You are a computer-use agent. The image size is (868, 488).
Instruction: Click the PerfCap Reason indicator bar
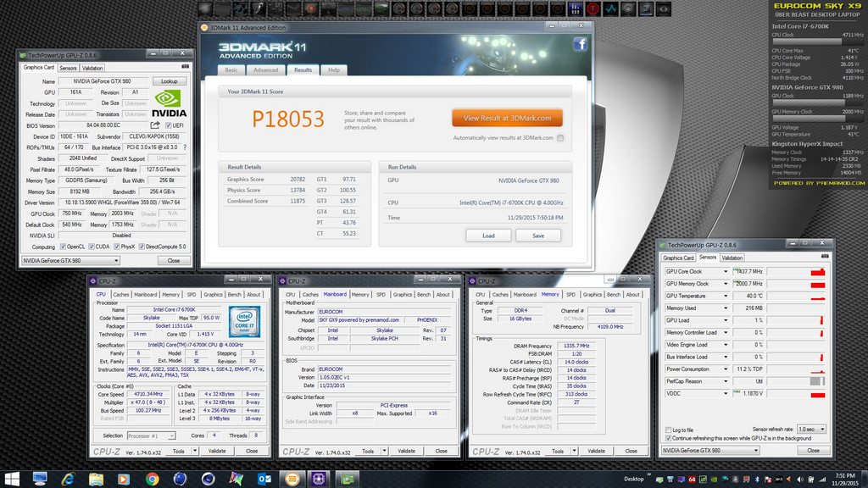[x=796, y=381]
